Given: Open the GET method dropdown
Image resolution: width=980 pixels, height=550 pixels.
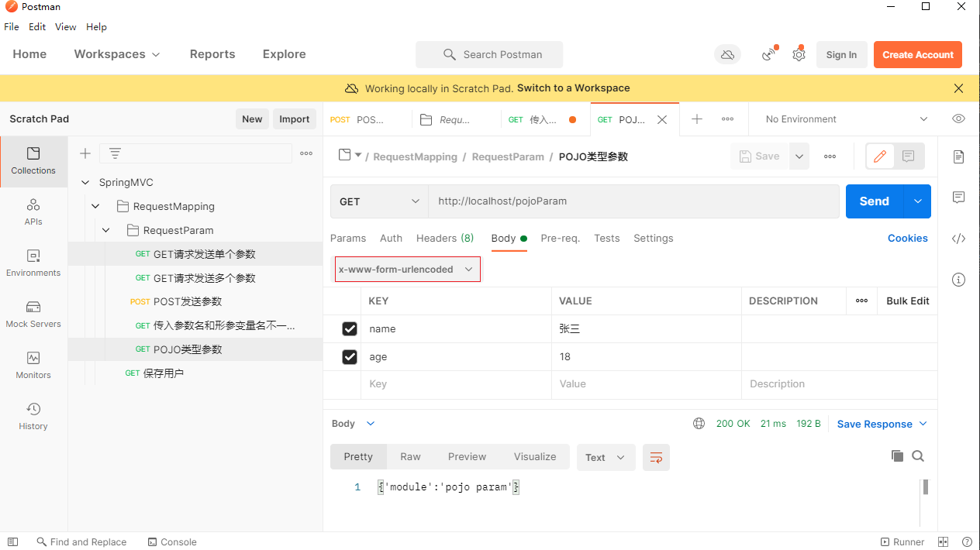Looking at the screenshot, I should (379, 201).
